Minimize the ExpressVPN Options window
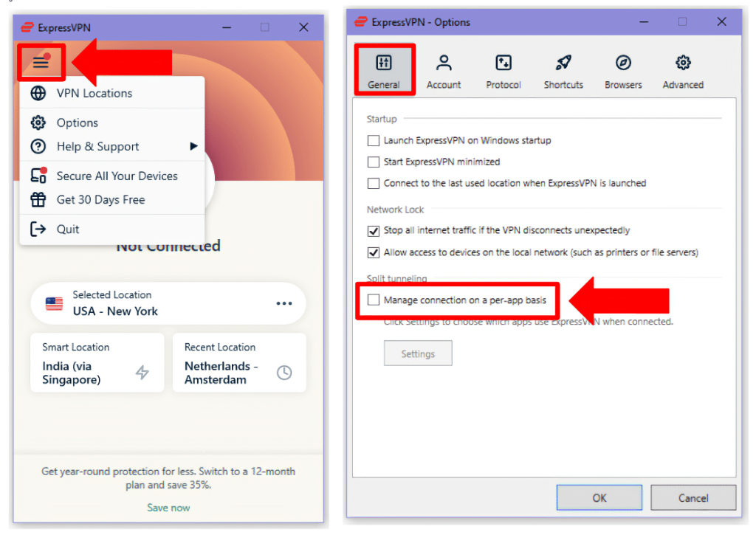 pos(644,21)
